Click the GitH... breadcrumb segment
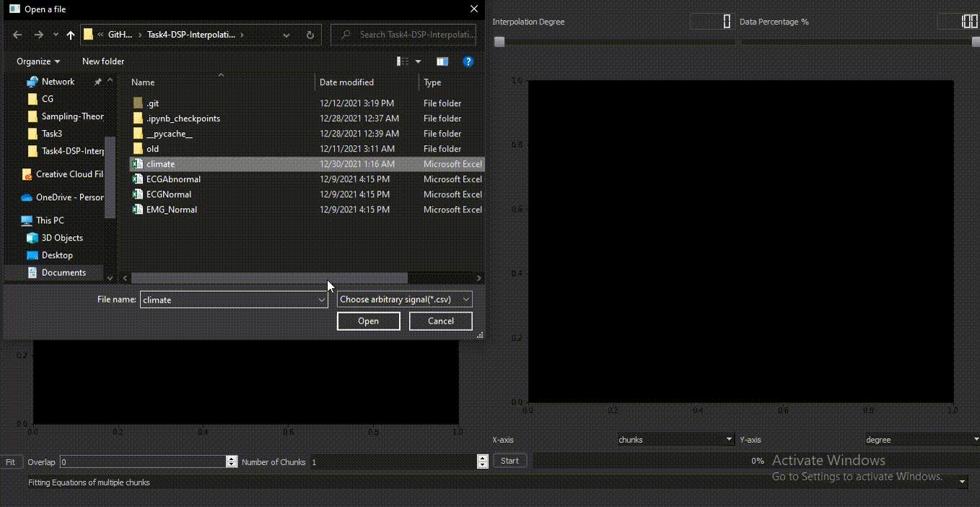Viewport: 980px width, 507px height. (x=121, y=35)
